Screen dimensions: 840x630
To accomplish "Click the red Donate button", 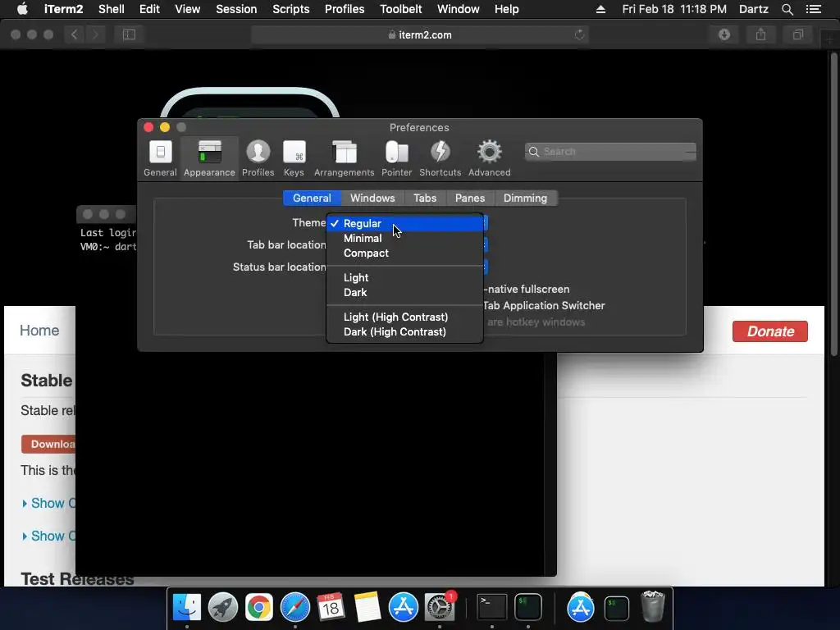I will point(769,331).
